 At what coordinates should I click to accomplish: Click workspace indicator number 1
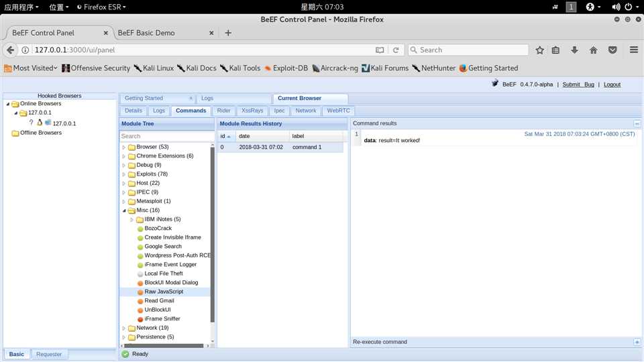(571, 7)
